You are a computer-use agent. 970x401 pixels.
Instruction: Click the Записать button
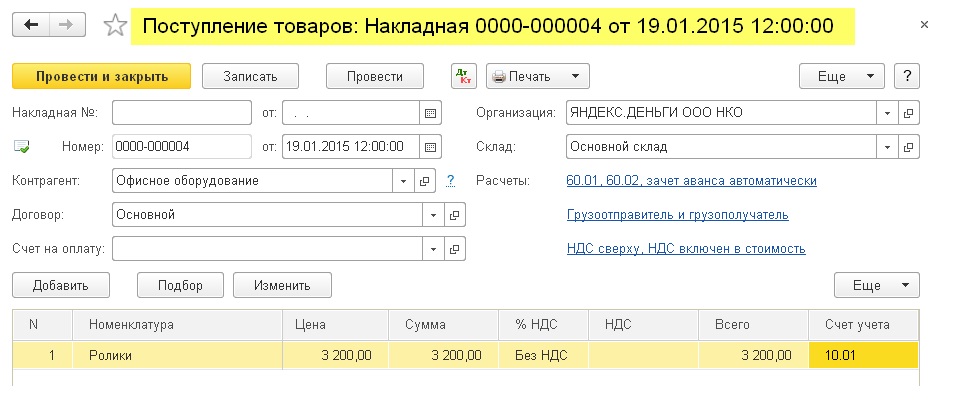pyautogui.click(x=251, y=76)
